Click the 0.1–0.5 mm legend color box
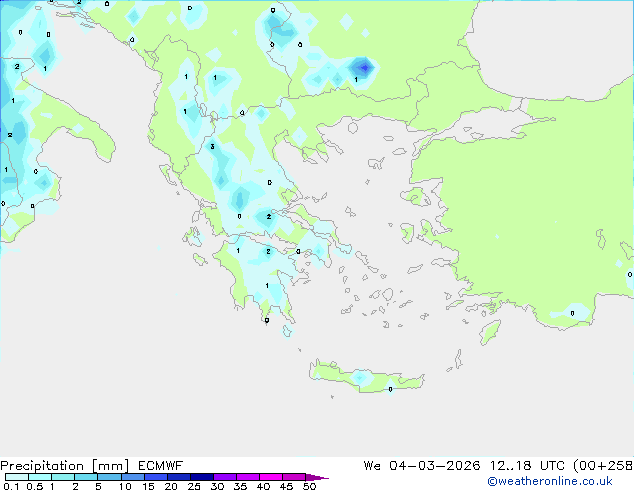The image size is (634, 490). (x=17, y=477)
